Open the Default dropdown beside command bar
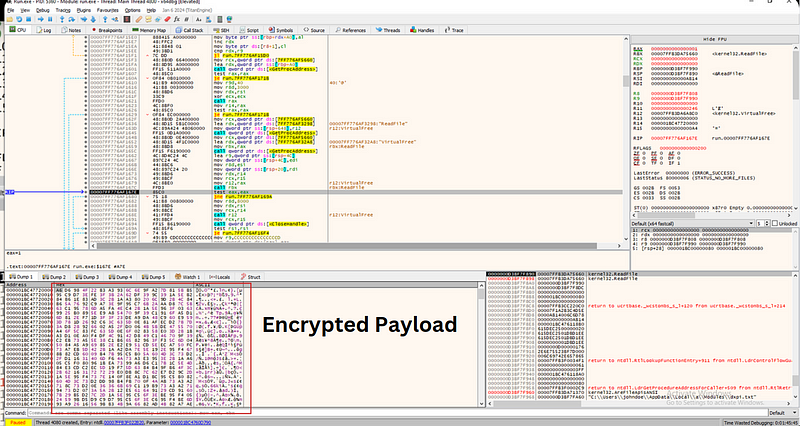Screen dimensions: 800x426 (x=783, y=413)
